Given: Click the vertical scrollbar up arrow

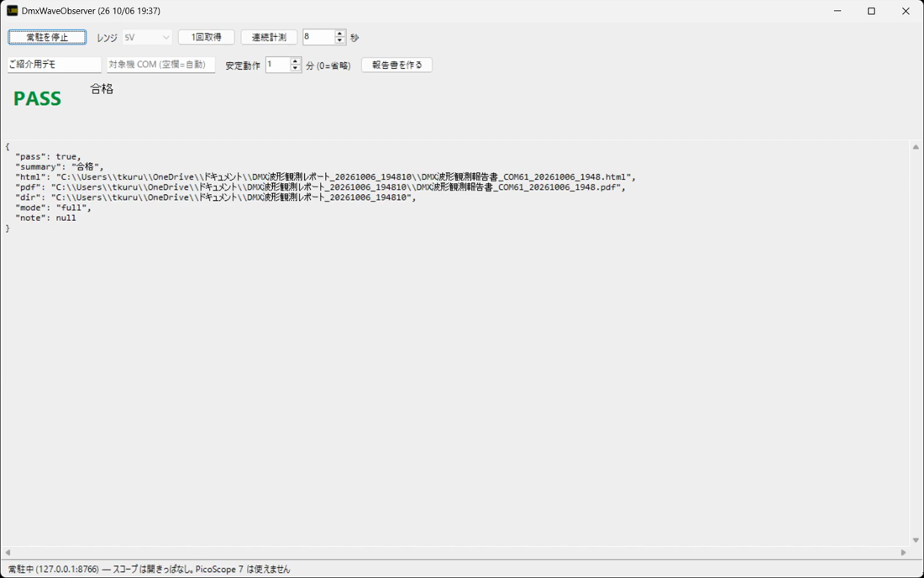Looking at the screenshot, I should 916,147.
